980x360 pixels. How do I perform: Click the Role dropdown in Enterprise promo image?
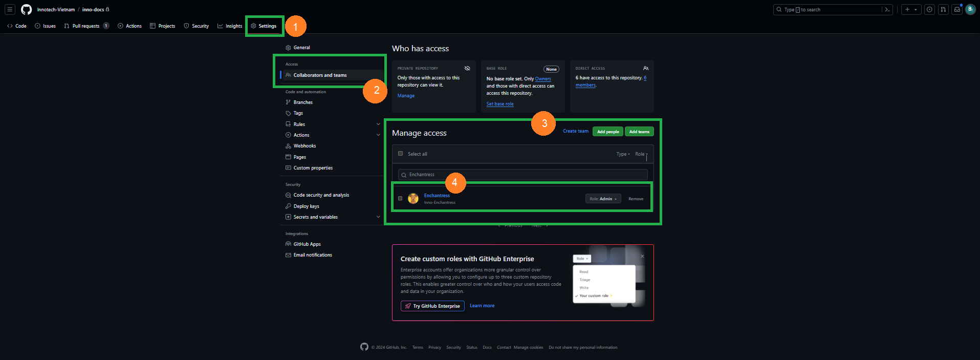click(x=582, y=259)
